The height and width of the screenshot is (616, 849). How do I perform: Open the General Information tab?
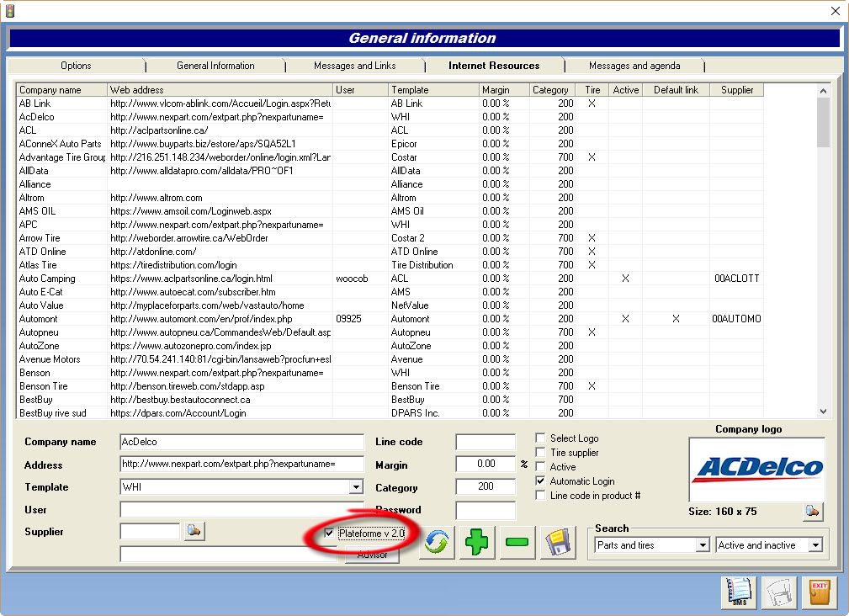tap(215, 66)
